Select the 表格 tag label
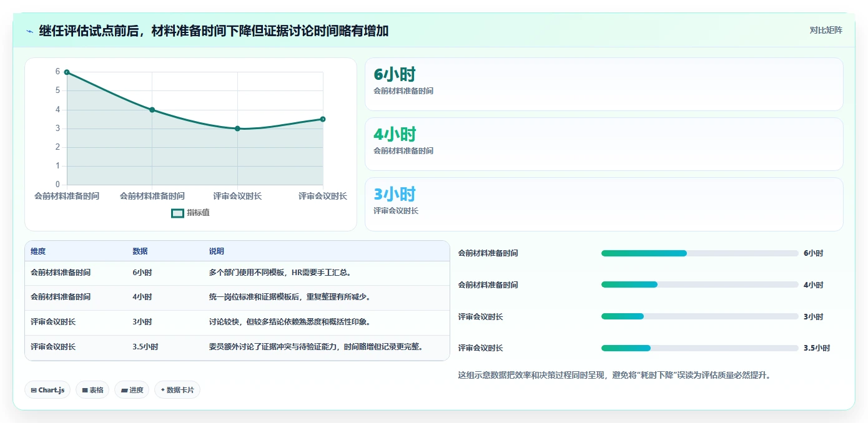The width and height of the screenshot is (868, 423). click(96, 391)
